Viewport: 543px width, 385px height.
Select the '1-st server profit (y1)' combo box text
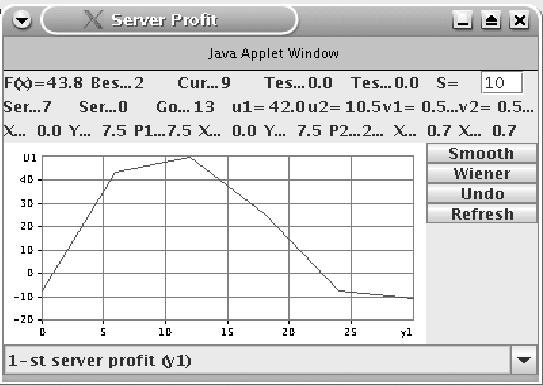[x=100, y=361]
